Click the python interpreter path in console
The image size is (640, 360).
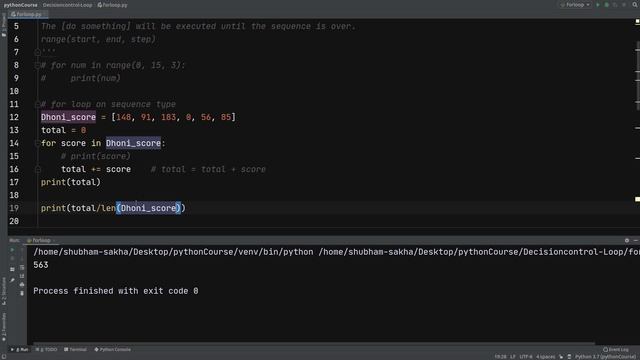173,252
